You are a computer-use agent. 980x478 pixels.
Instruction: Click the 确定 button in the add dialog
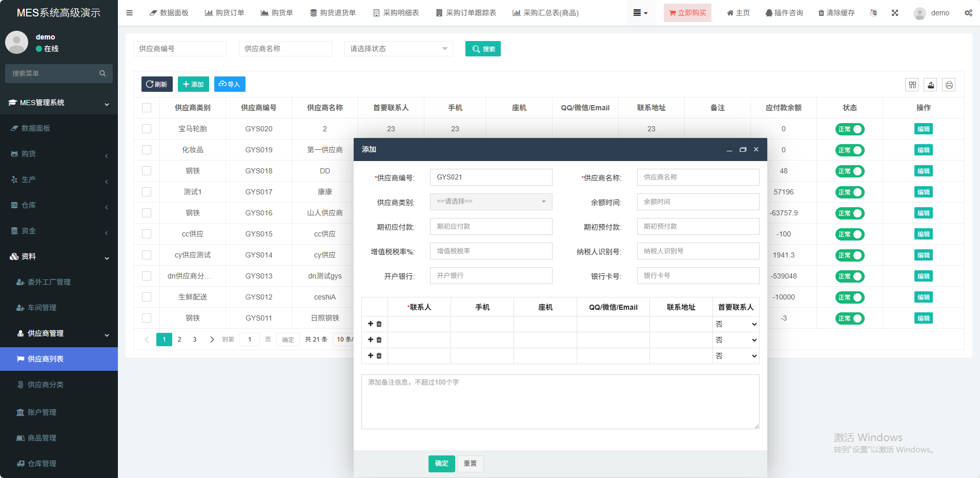pos(441,464)
